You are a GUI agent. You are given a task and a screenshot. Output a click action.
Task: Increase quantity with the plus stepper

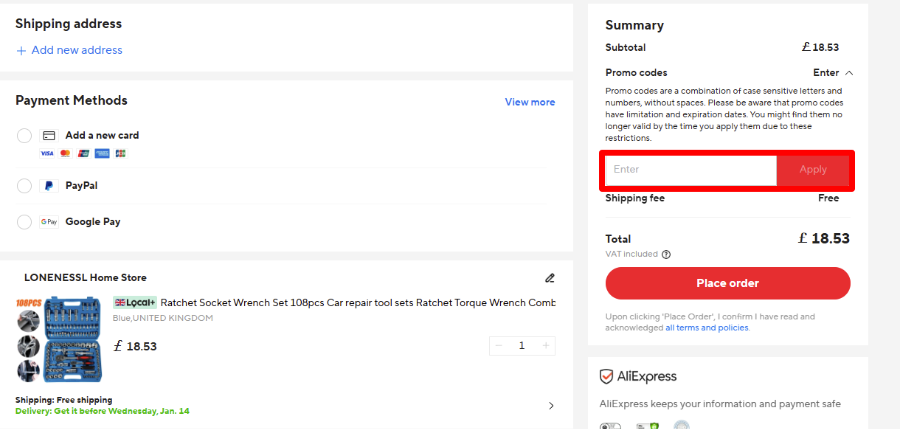[546, 346]
